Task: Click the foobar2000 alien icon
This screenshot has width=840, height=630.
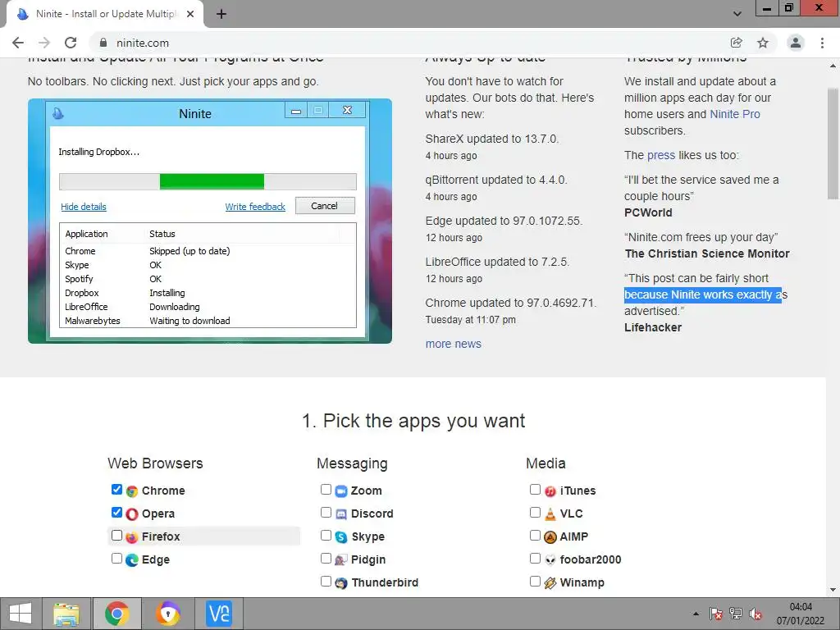Action: (550, 559)
